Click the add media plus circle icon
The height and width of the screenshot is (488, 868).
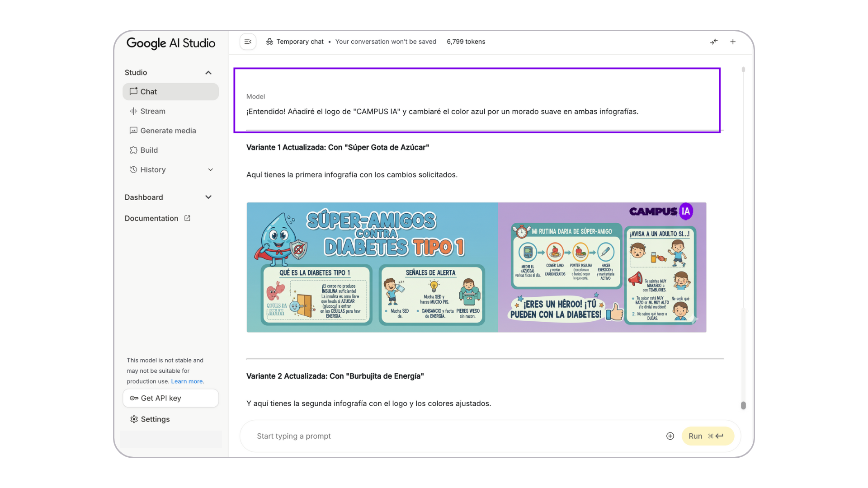point(670,436)
